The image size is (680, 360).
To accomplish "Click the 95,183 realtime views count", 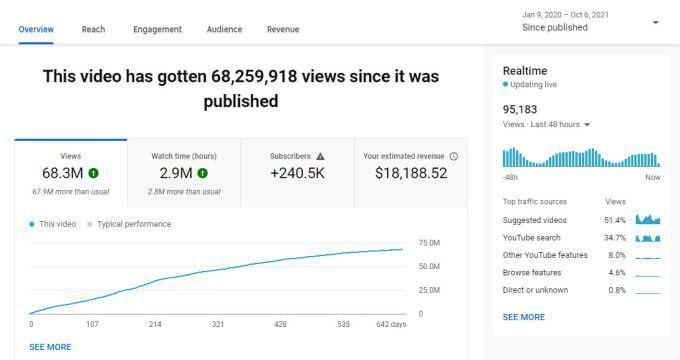I will (520, 109).
